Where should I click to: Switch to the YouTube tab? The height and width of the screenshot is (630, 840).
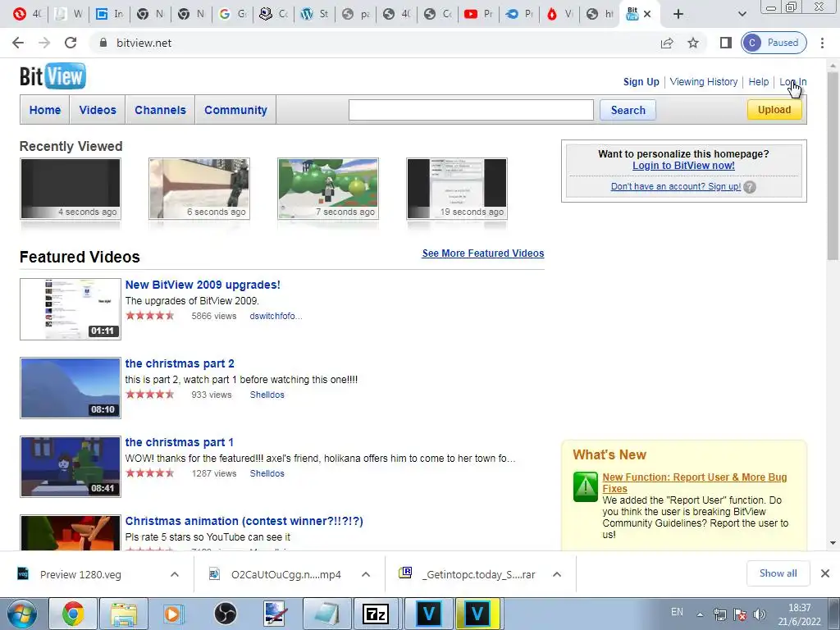pos(478,14)
